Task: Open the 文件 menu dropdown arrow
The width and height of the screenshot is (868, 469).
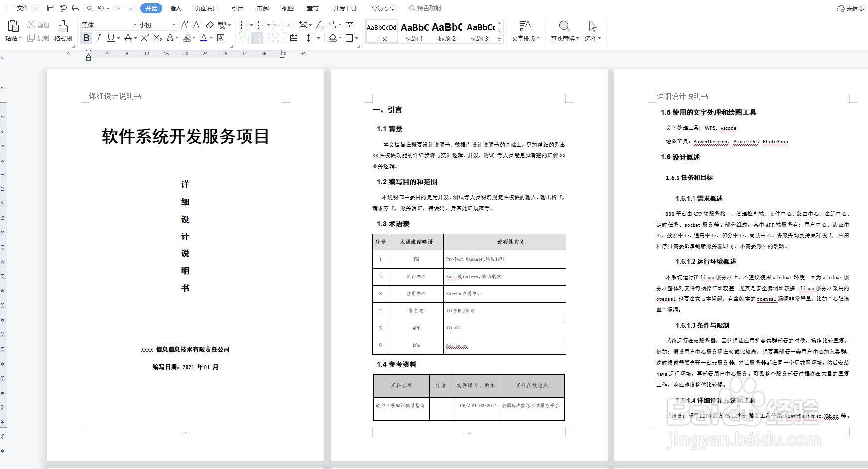Action: tap(35, 8)
